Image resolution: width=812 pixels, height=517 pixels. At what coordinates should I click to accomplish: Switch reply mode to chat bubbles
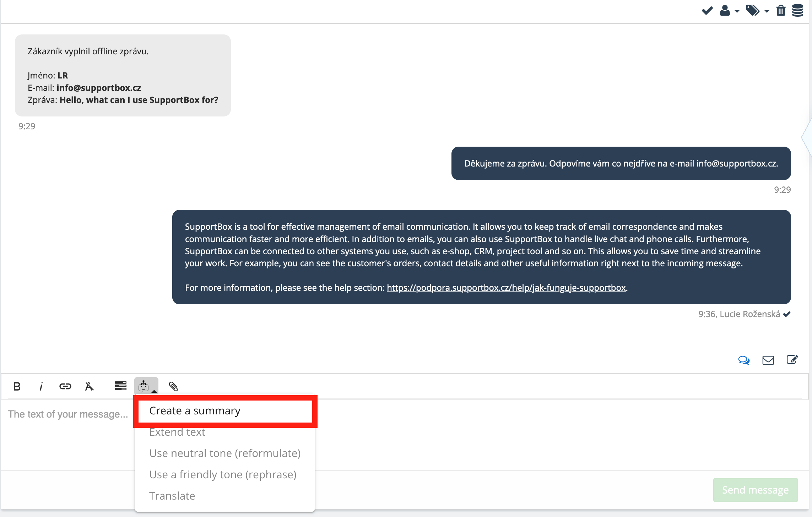[743, 360]
